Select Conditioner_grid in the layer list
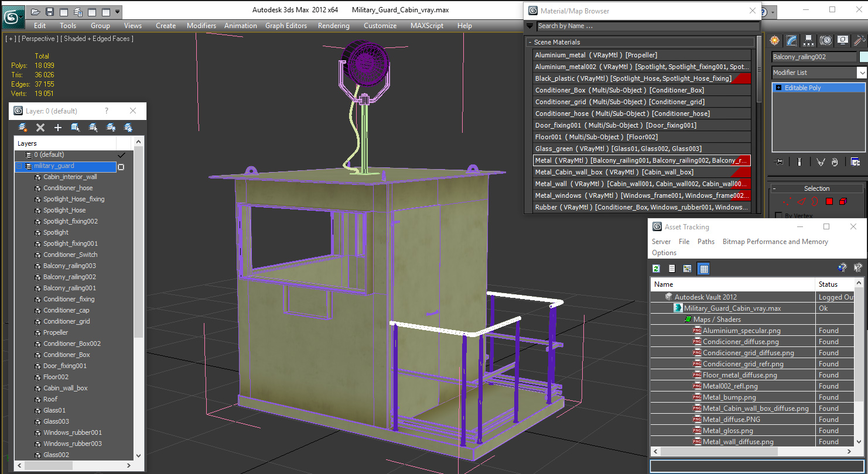The height and width of the screenshot is (474, 868). coord(66,321)
